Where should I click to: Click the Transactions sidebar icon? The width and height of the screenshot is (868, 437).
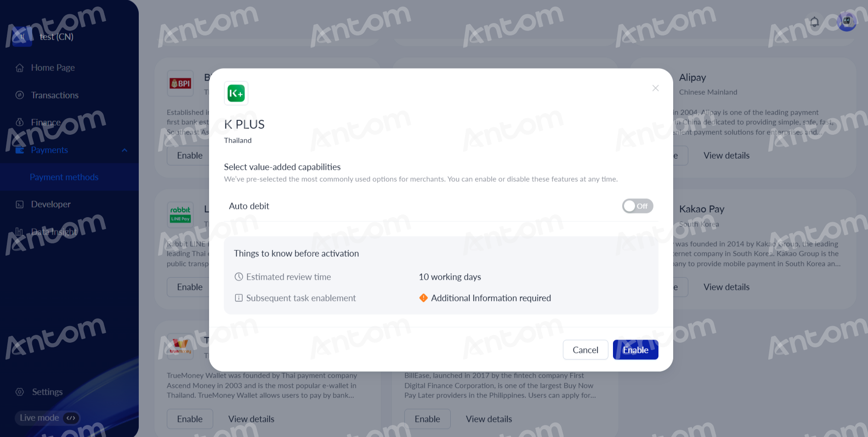tap(20, 95)
